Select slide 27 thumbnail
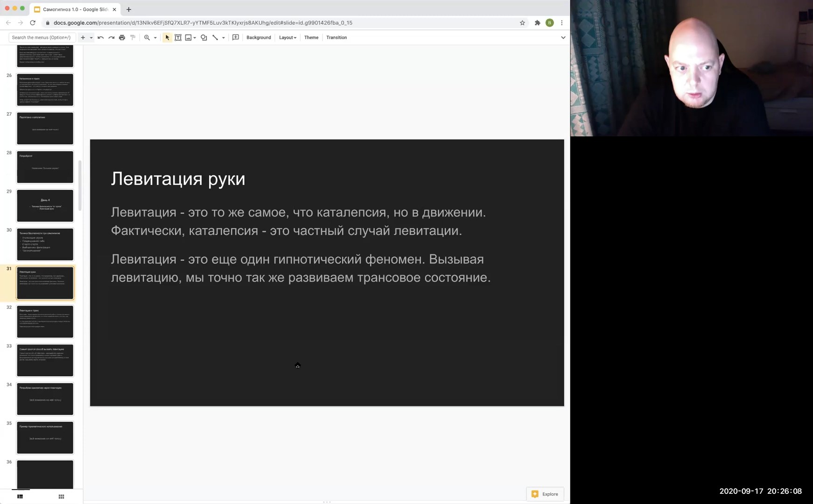813x504 pixels. coord(45,128)
